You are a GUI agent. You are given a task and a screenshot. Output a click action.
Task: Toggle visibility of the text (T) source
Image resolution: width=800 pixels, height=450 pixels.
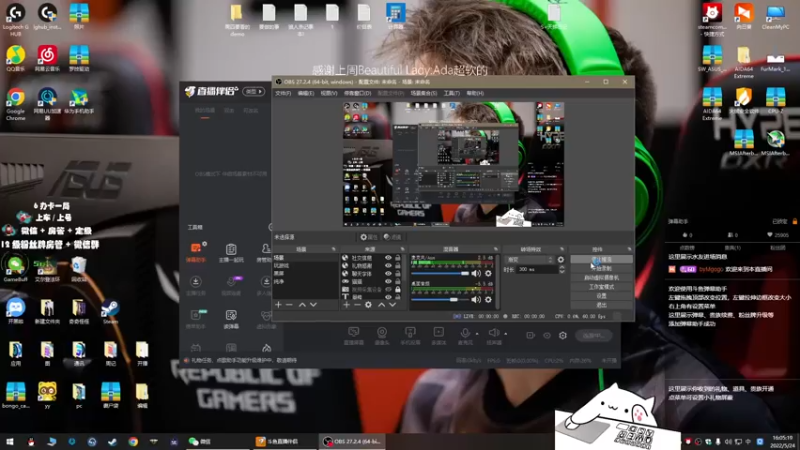tap(388, 297)
